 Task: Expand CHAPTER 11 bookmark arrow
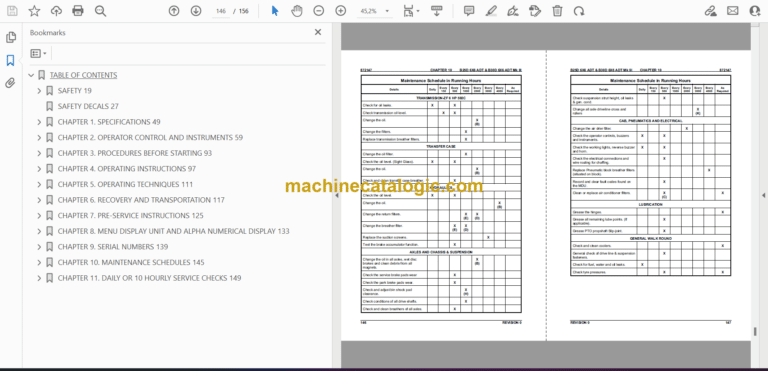click(x=39, y=278)
